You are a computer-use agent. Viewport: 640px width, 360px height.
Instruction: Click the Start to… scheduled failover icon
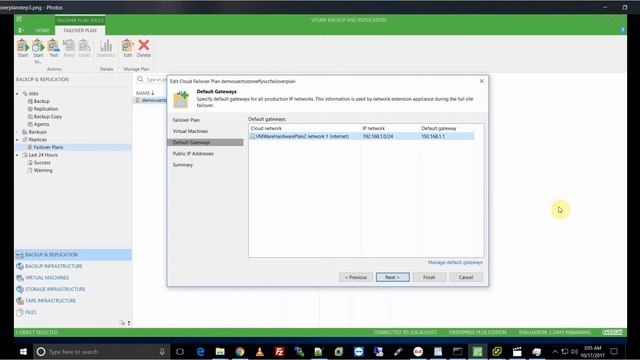[x=38, y=51]
